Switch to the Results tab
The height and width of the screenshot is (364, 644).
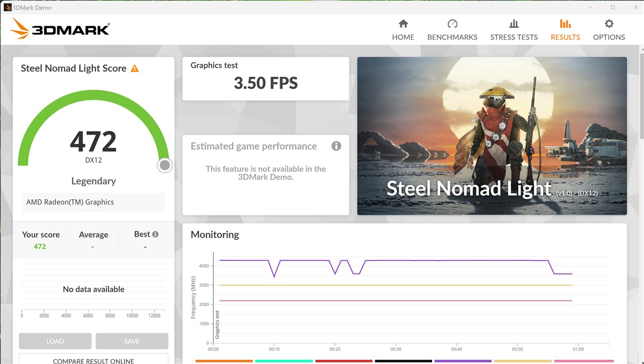point(565,30)
